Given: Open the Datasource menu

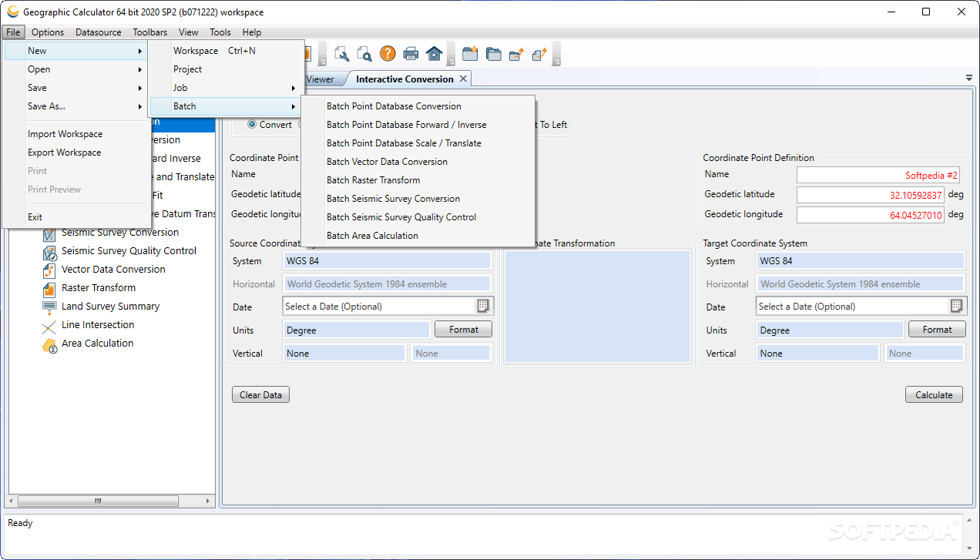Looking at the screenshot, I should click(x=99, y=32).
